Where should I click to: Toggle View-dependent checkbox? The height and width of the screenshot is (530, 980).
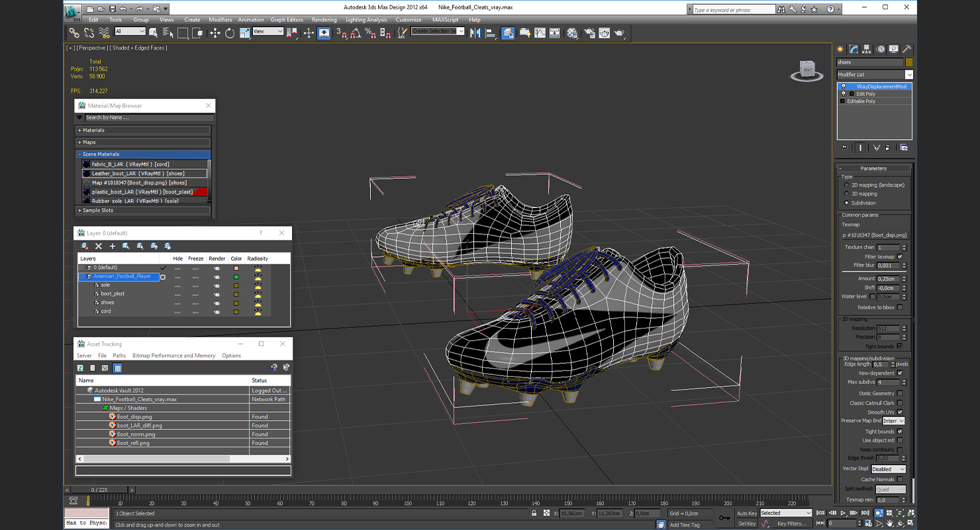point(900,373)
